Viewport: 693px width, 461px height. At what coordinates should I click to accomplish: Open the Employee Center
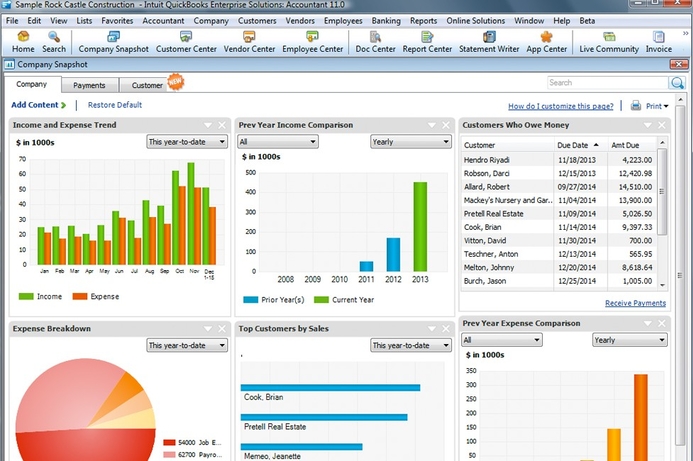point(312,42)
